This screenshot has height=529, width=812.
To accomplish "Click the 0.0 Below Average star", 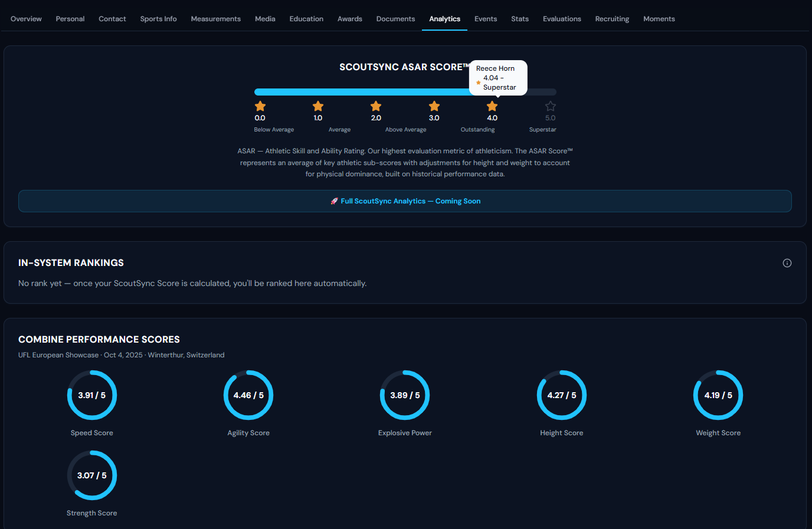I will tap(260, 106).
